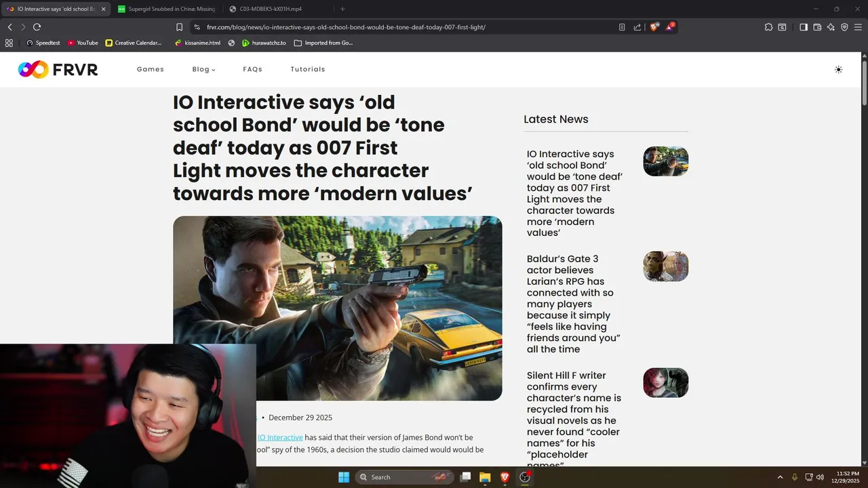The width and height of the screenshot is (868, 488).
Task: Open the FAQs nav item
Action: (x=252, y=69)
